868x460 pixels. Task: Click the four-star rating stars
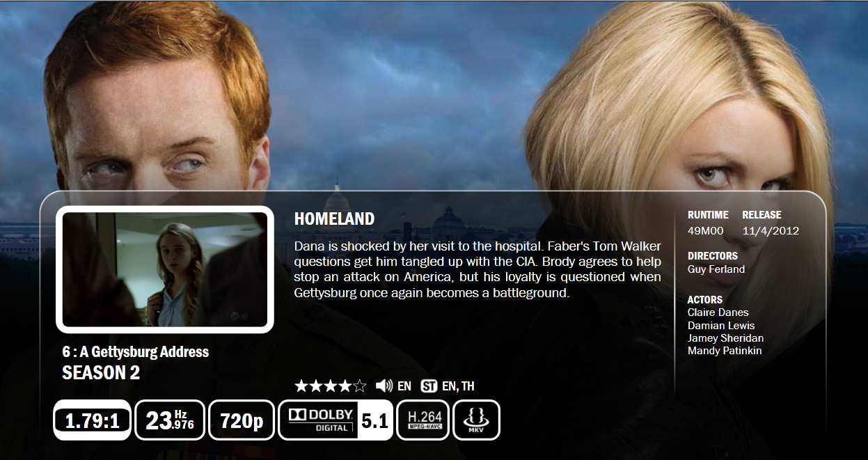pos(331,386)
